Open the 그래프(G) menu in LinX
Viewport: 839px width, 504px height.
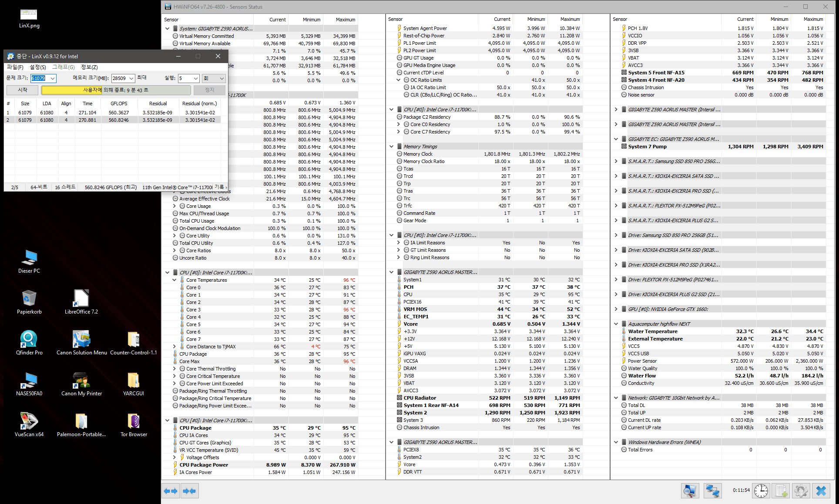click(64, 67)
